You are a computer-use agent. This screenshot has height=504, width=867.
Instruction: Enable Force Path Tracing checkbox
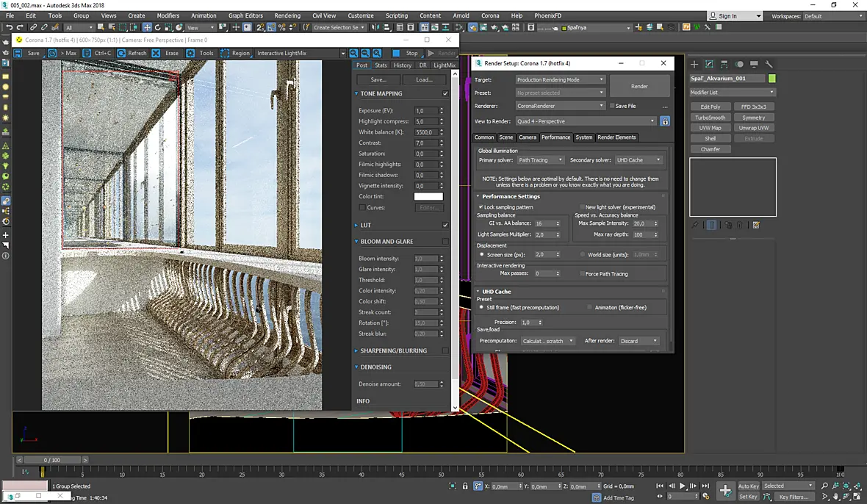[582, 273]
